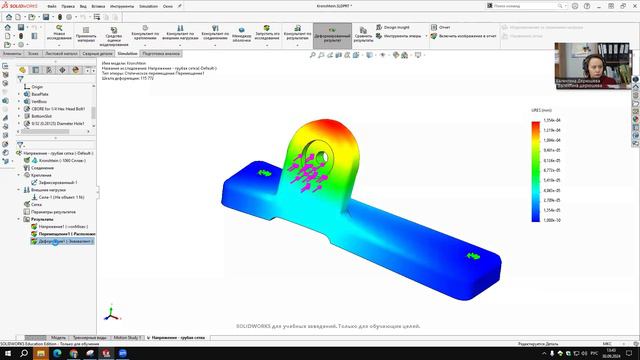Click the red top of color legend
This screenshot has width=640, height=360.
[x=536, y=124]
